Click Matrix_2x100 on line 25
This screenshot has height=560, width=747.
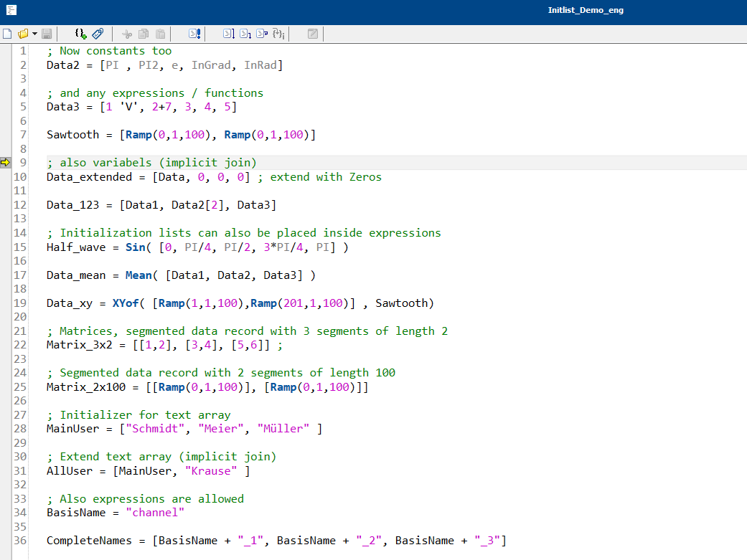tap(86, 386)
